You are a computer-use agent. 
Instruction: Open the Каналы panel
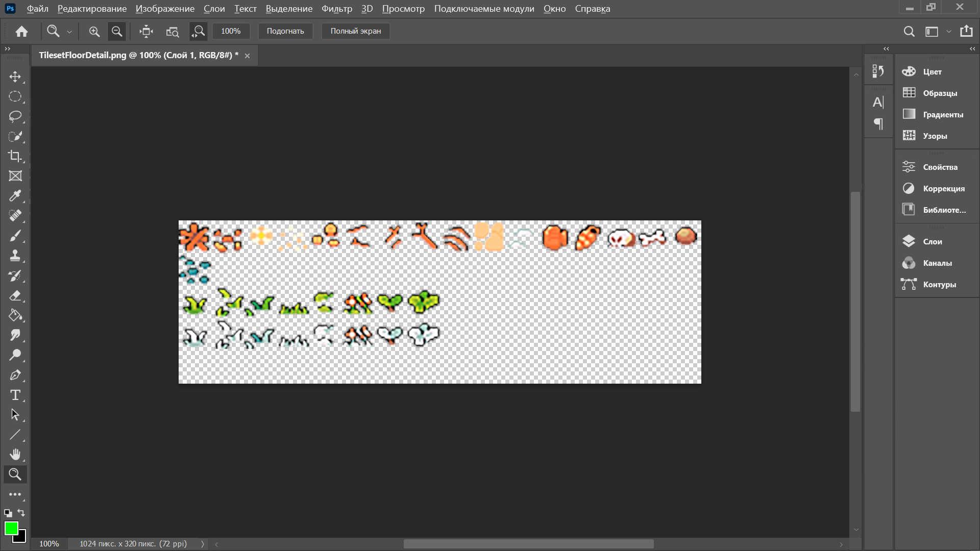[x=937, y=263]
